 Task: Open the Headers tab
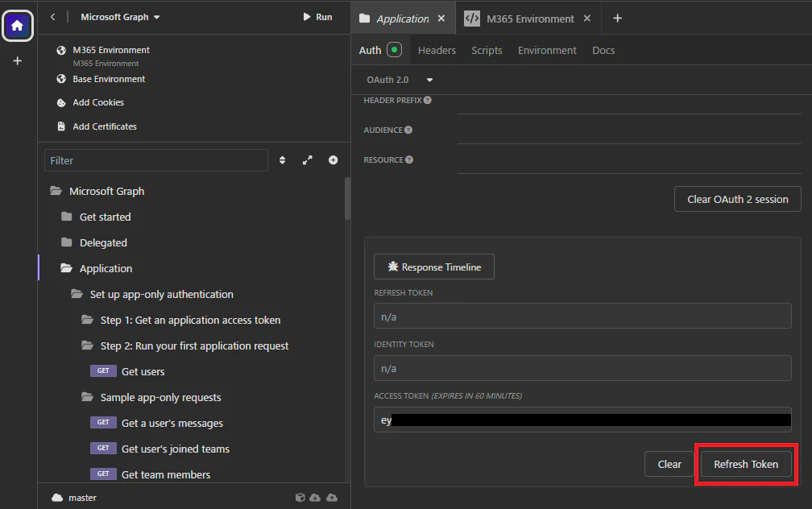click(x=437, y=50)
